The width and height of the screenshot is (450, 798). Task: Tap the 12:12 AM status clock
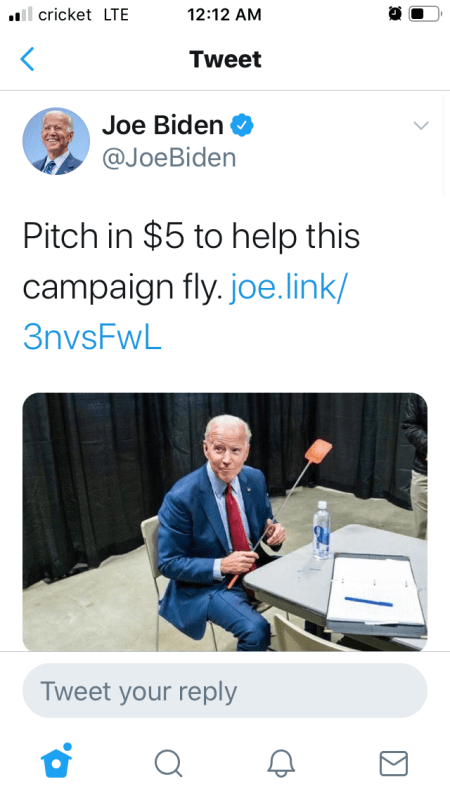(x=224, y=15)
